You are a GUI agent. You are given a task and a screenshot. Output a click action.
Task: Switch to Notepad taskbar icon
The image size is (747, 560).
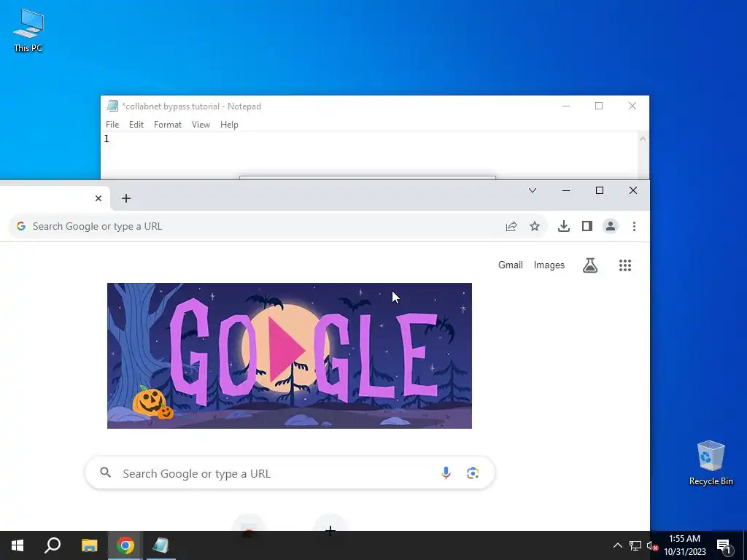click(161, 545)
